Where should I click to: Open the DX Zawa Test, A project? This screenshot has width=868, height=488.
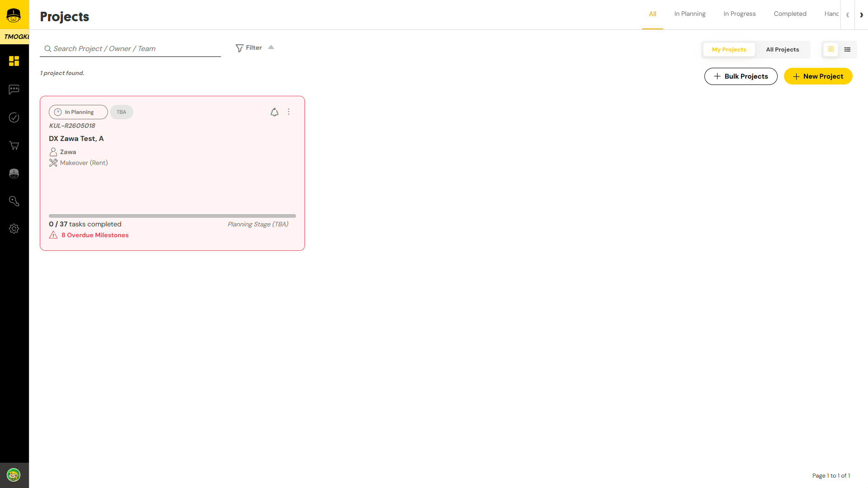(x=76, y=139)
